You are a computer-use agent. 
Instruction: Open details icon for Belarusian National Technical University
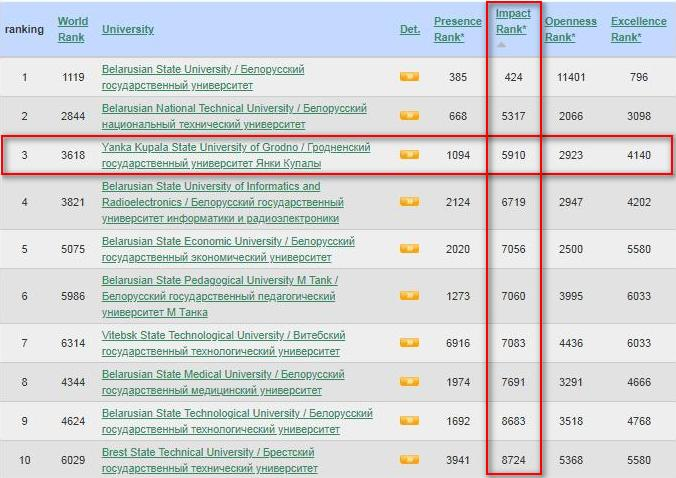point(409,116)
